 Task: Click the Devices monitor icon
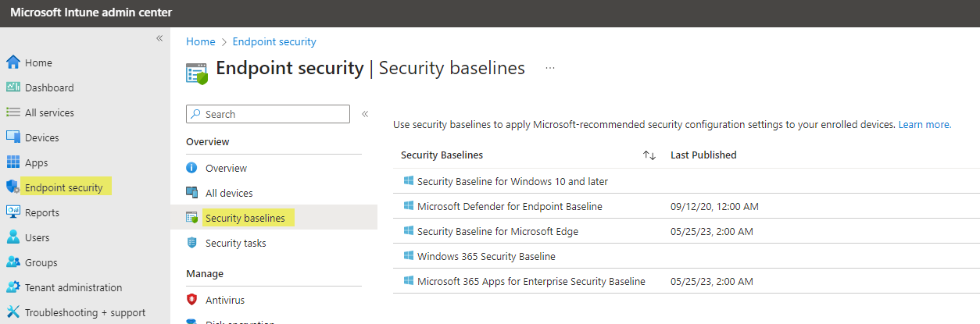click(13, 137)
